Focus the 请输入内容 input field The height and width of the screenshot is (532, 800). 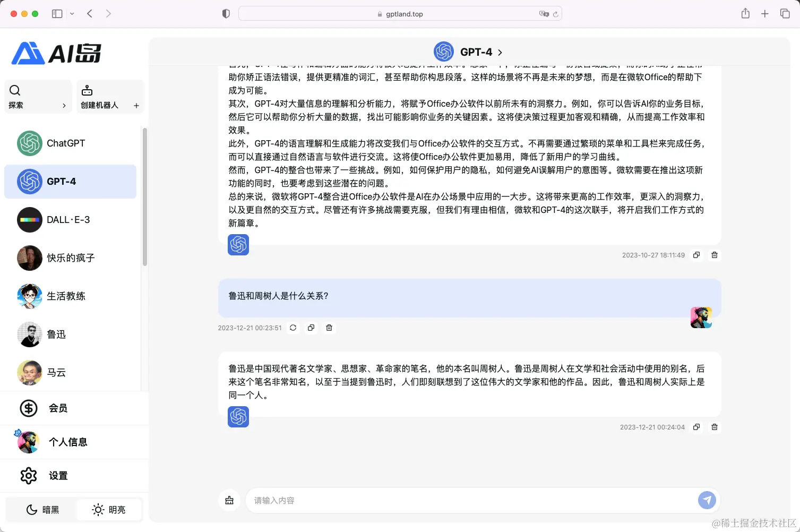point(472,500)
